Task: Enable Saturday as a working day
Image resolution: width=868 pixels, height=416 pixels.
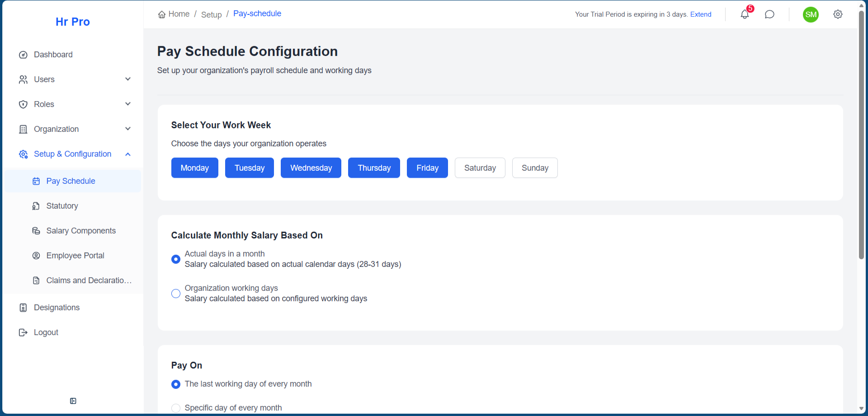Action: tap(480, 168)
